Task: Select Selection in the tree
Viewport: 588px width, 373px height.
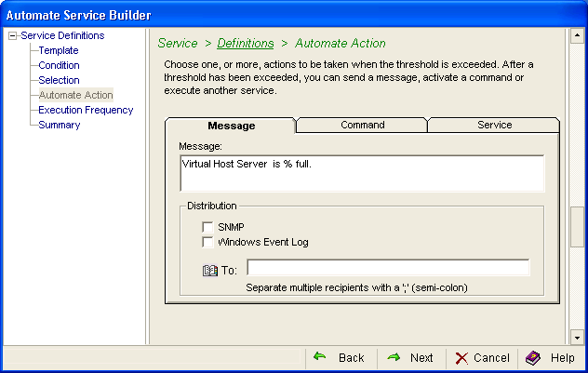Action: [59, 80]
